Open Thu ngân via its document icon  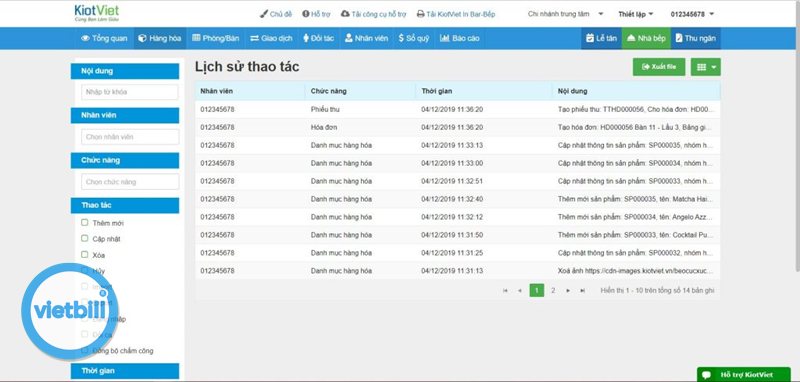coord(679,38)
